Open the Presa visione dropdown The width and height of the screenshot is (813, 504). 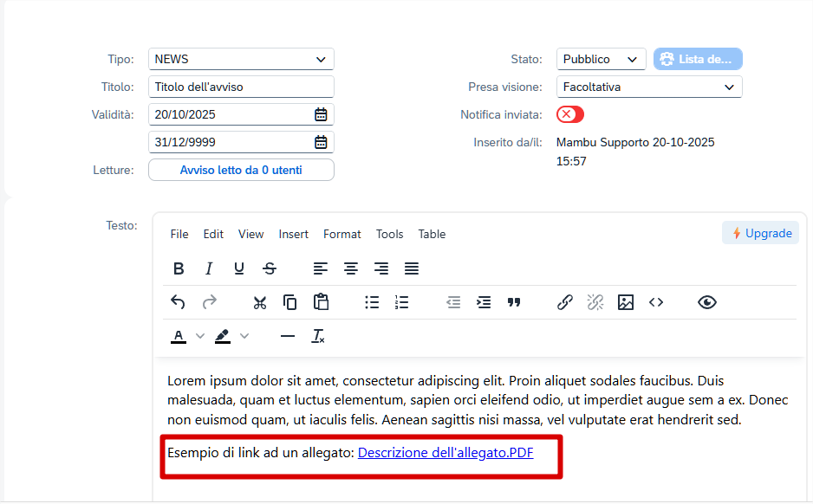coord(648,87)
